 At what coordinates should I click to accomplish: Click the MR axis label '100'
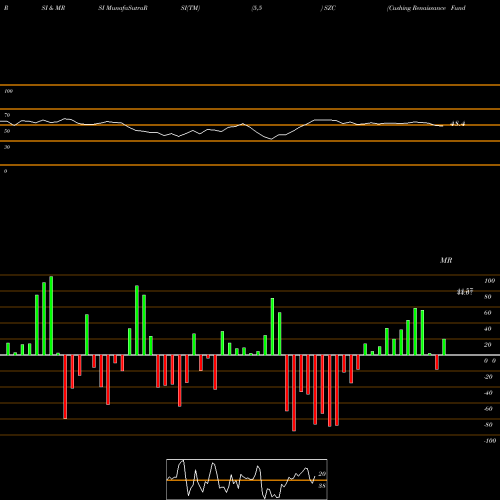(489, 281)
